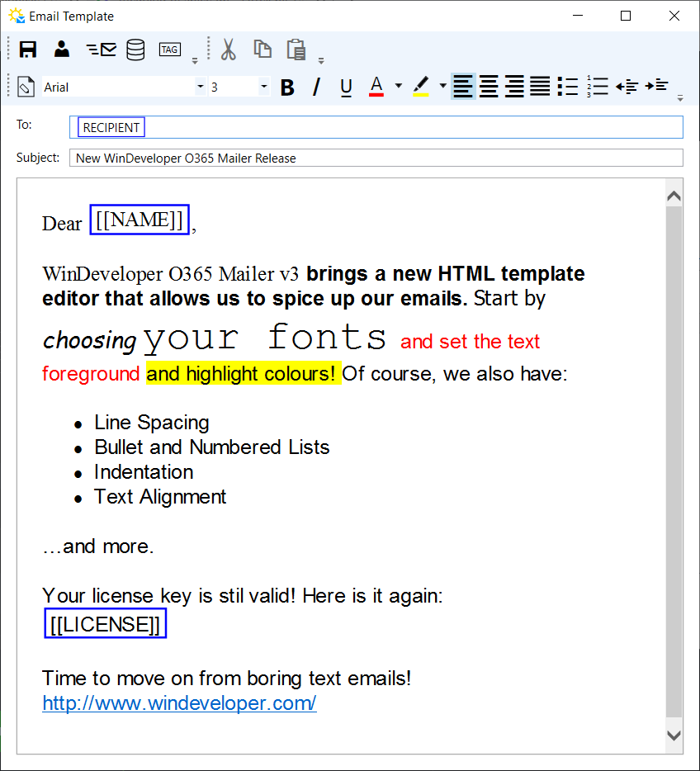Insert a TAG field icon
This screenshot has height=771, width=700.
[x=169, y=50]
